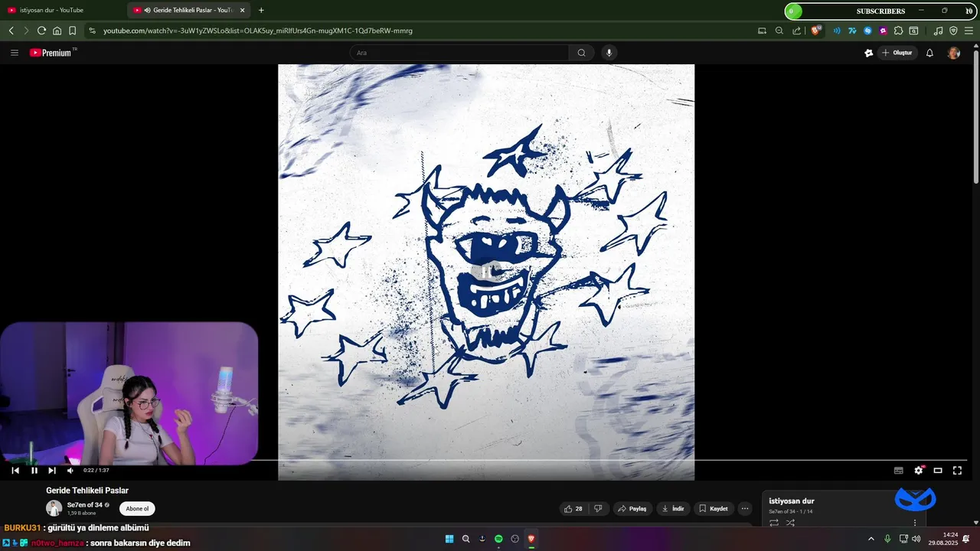Open Se7en of 34 channel avatar
The width and height of the screenshot is (980, 551).
54,508
